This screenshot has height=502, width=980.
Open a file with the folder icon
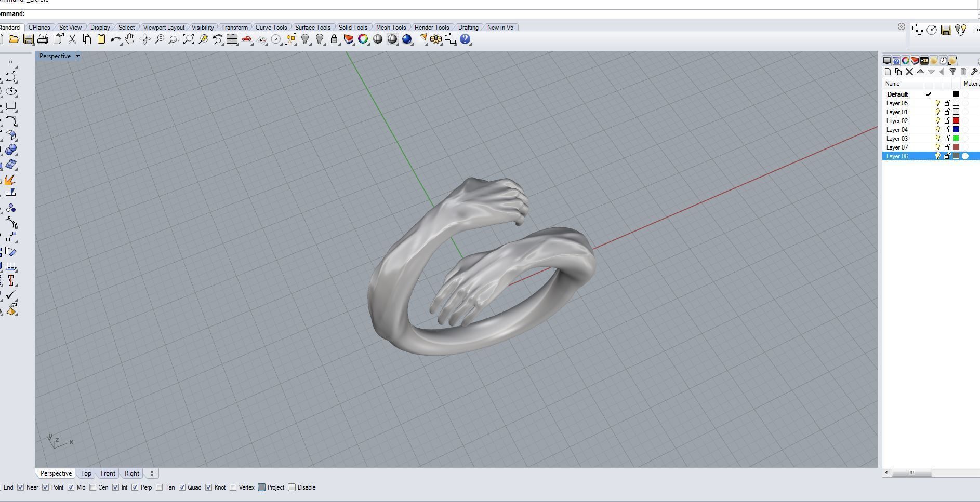pyautogui.click(x=14, y=39)
